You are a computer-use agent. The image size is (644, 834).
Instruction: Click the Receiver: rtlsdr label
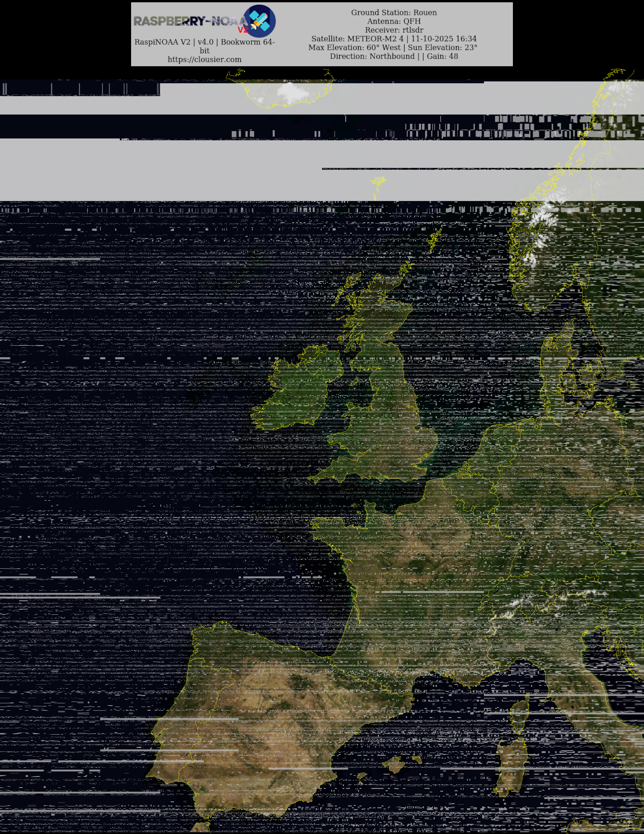[x=394, y=30]
